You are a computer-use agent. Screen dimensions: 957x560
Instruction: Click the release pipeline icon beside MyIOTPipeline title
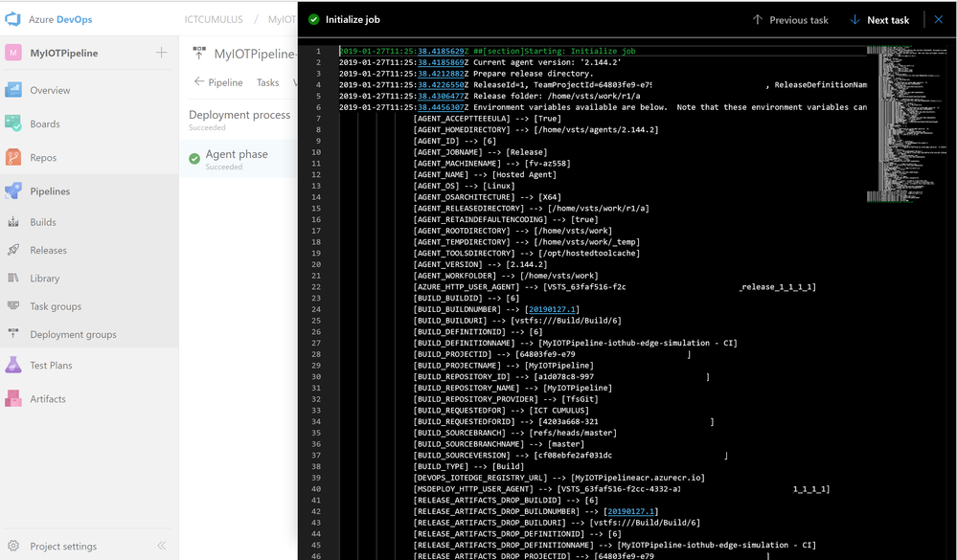tap(199, 53)
